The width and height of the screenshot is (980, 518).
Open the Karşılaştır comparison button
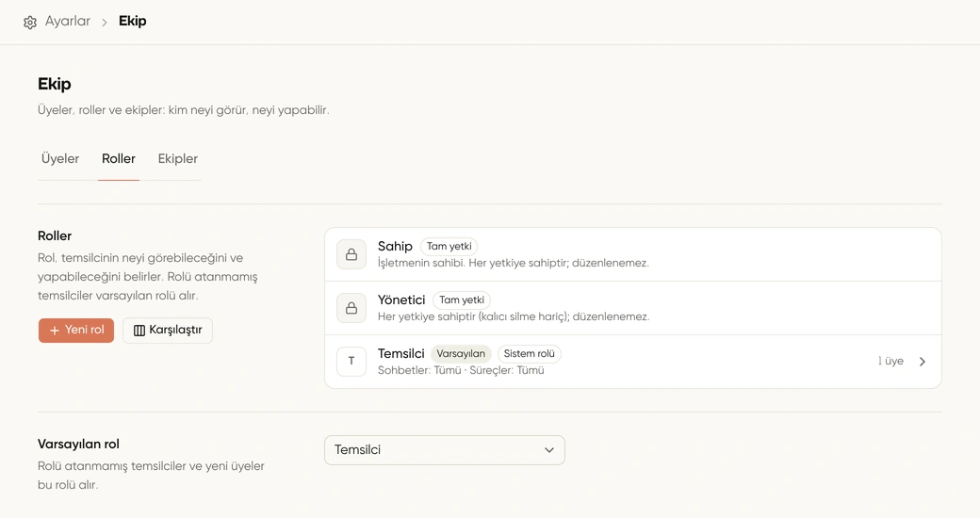[168, 330]
